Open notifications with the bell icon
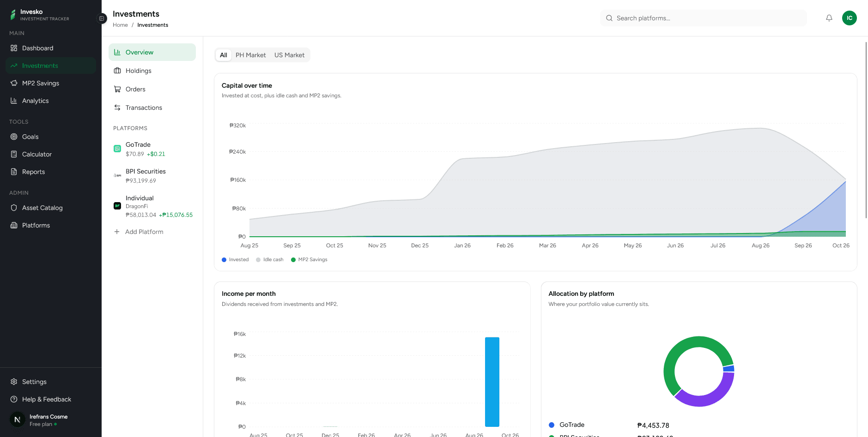The width and height of the screenshot is (868, 437). coord(829,18)
